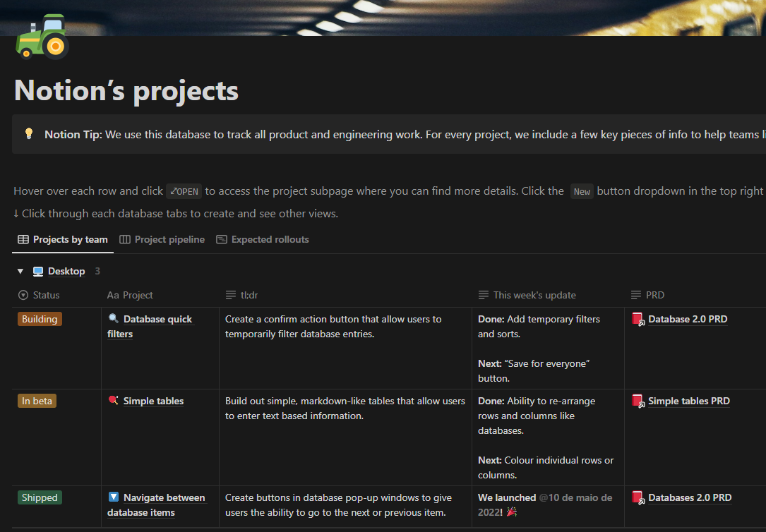
Task: Click the In beta status tag
Action: point(37,400)
